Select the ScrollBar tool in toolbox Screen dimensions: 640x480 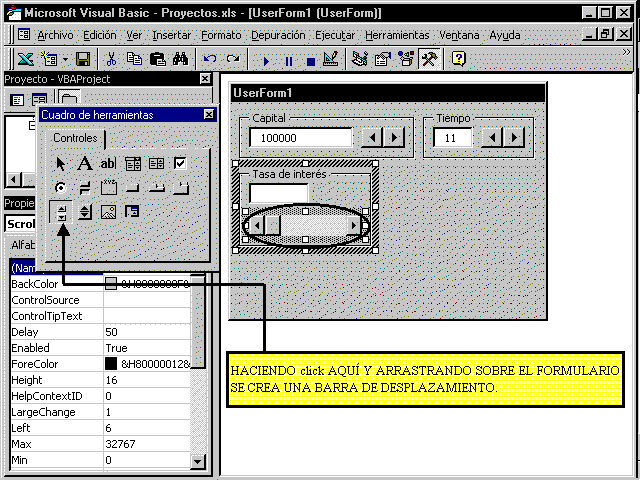click(x=61, y=212)
